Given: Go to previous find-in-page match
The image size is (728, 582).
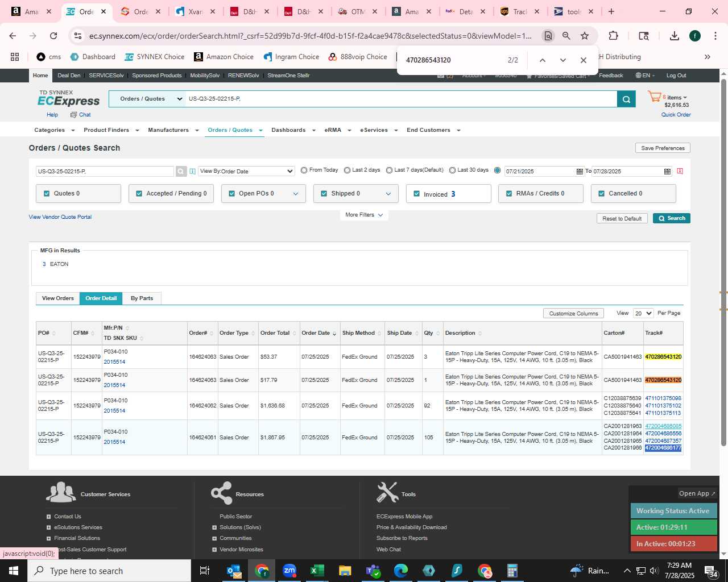Looking at the screenshot, I should 542,60.
